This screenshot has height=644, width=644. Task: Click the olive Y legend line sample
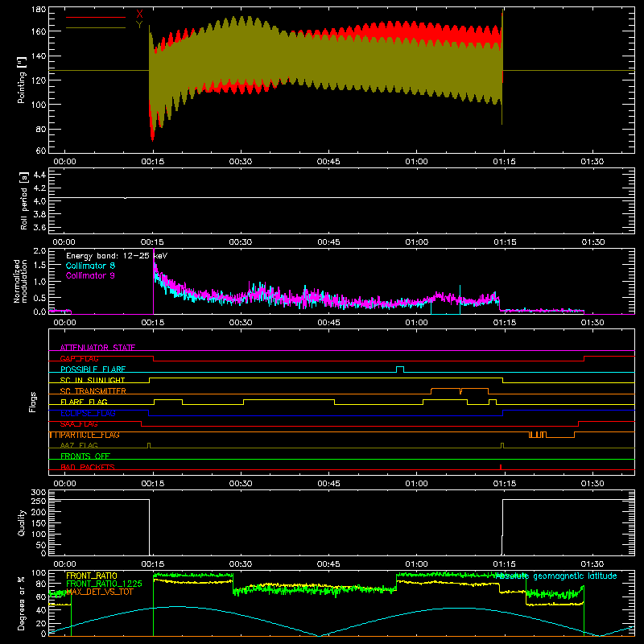coord(96,28)
